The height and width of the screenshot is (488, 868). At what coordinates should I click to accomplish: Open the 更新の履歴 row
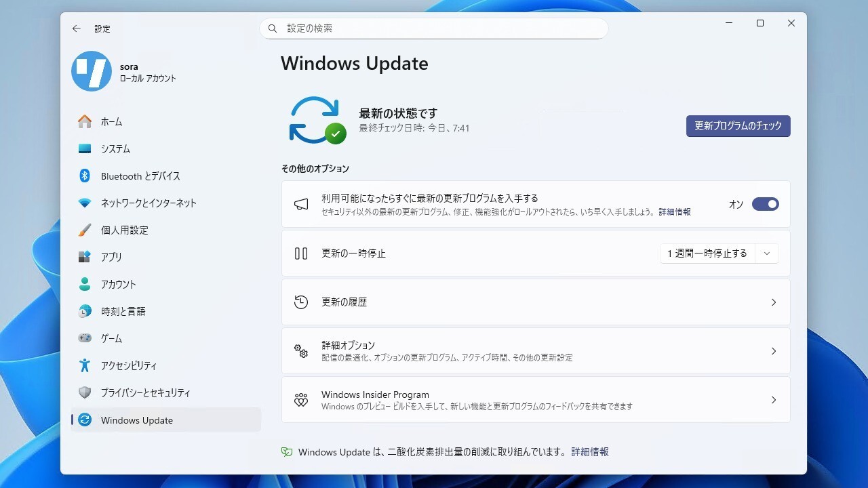pos(536,302)
